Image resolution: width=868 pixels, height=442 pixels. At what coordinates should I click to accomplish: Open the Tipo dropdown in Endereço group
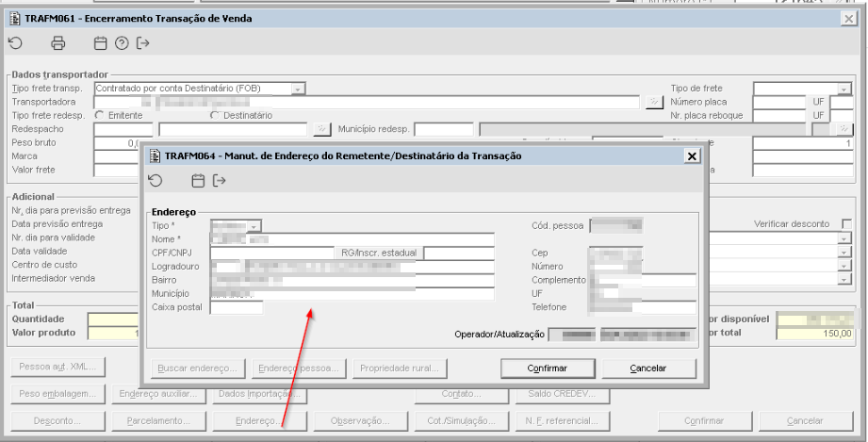tap(254, 226)
